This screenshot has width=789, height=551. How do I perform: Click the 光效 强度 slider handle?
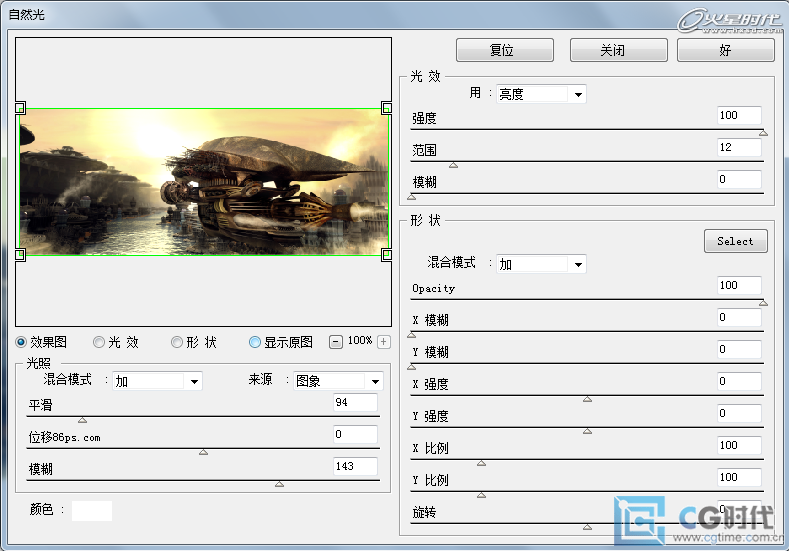[x=763, y=133]
